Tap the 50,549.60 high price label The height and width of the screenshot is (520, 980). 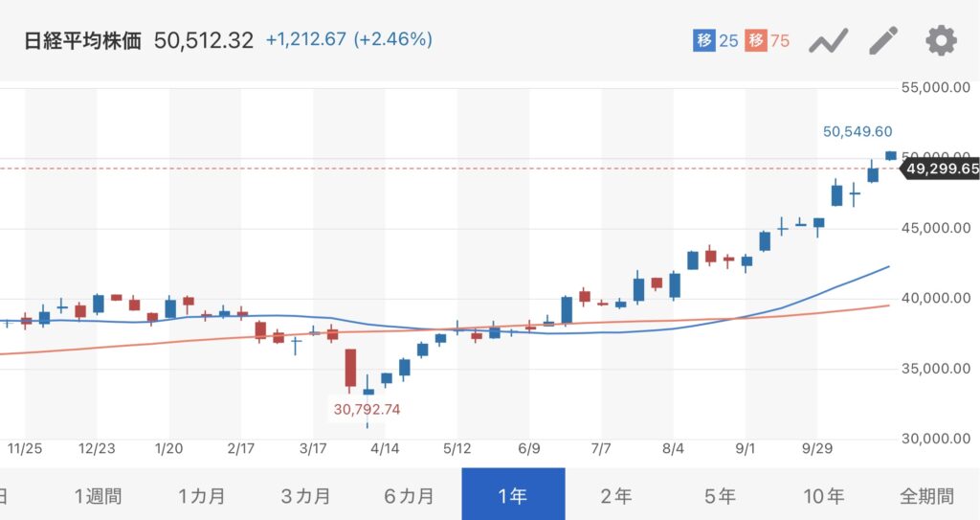(x=857, y=131)
